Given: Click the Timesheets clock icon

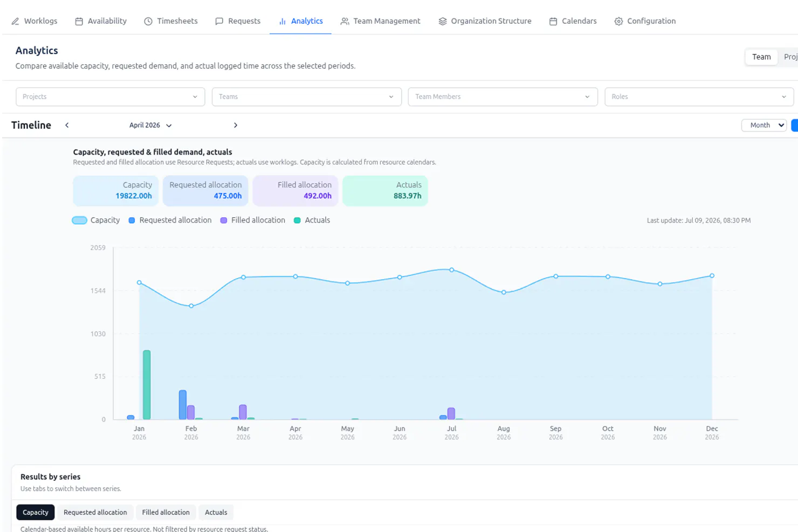Looking at the screenshot, I should click(x=148, y=22).
